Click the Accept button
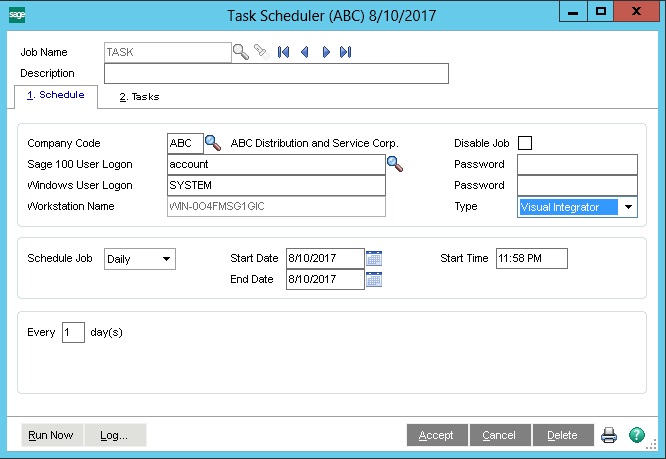The width and height of the screenshot is (666, 459). click(436, 435)
